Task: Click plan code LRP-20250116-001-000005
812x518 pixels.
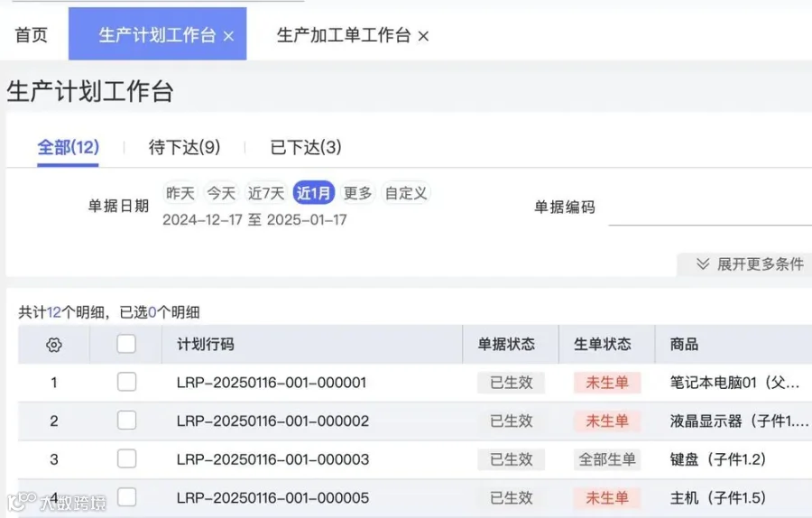Action: click(x=272, y=497)
